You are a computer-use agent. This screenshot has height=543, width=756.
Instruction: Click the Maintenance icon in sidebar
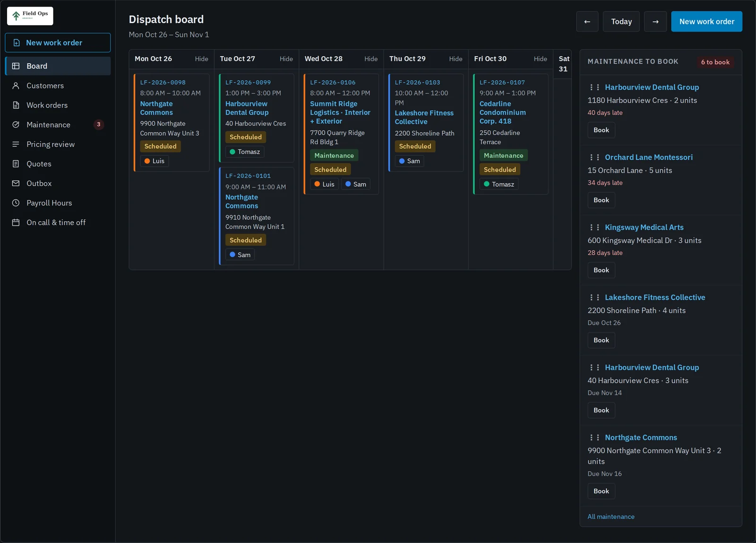tap(16, 125)
